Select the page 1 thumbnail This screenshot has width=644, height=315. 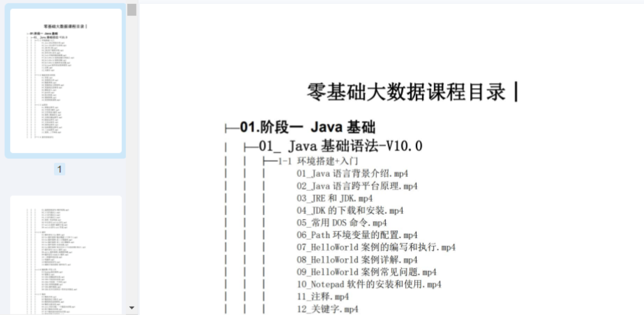[66, 81]
